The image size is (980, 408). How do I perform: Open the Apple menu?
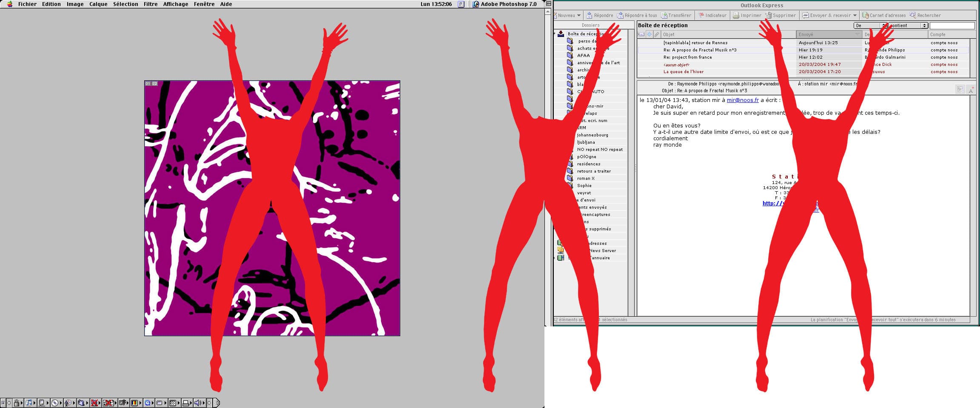click(x=9, y=4)
